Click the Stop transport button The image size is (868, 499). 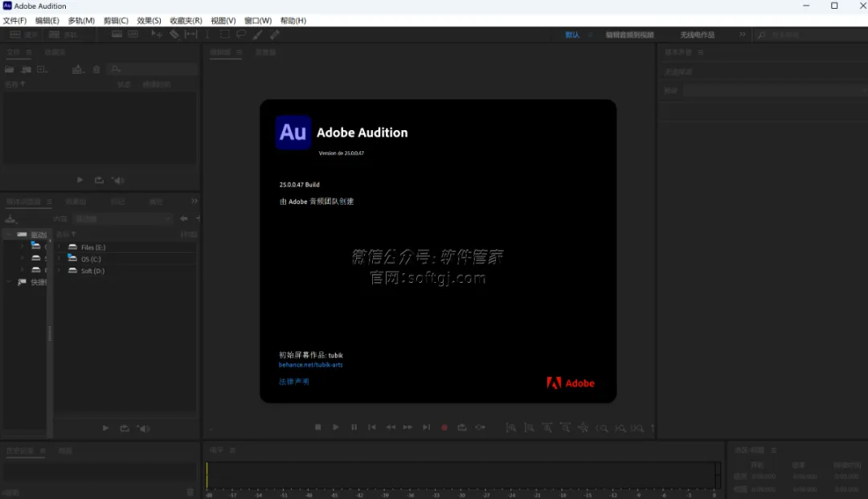pyautogui.click(x=317, y=427)
